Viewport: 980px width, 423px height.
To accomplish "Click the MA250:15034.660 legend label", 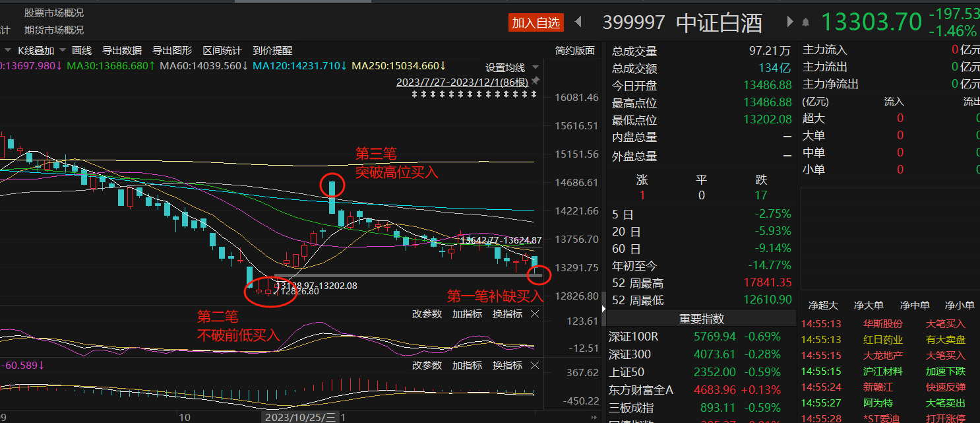I will [x=399, y=66].
